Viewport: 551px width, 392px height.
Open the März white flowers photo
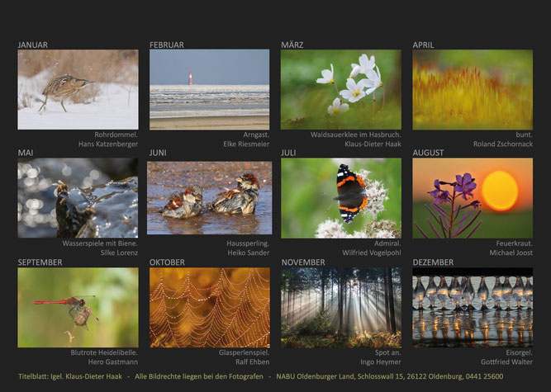[341, 89]
